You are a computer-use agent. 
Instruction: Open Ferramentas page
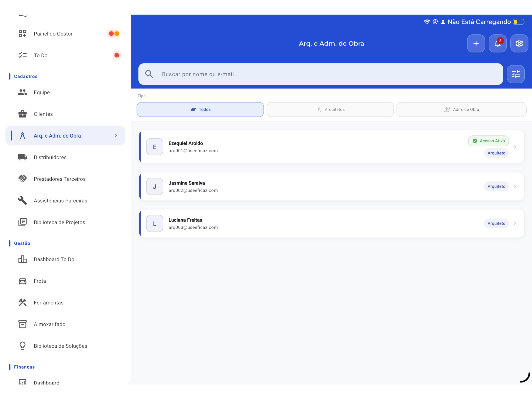pyautogui.click(x=65, y=303)
